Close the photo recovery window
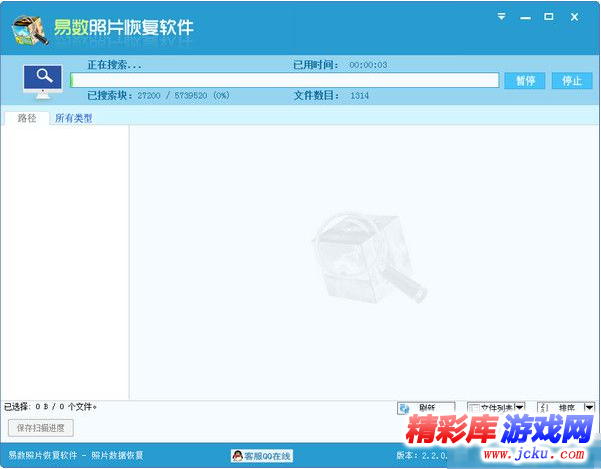Image resolution: width=601 pixels, height=469 pixels. tap(574, 17)
